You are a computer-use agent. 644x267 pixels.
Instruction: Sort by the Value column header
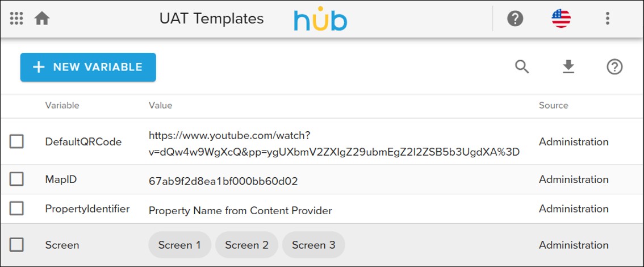point(160,105)
